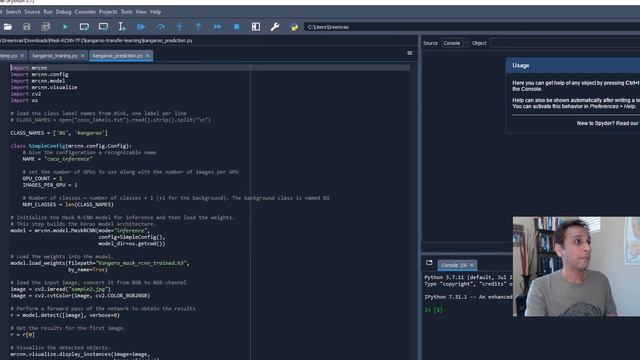Viewport: 640px width, 360px height.
Task: Click the r = model.detect line
Action: [65, 315]
